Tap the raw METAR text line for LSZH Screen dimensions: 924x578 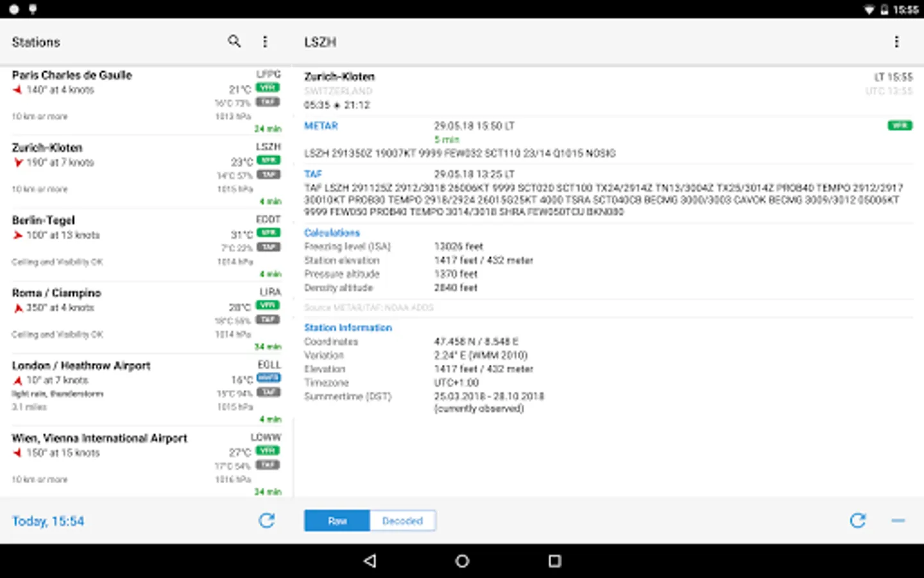tap(460, 153)
